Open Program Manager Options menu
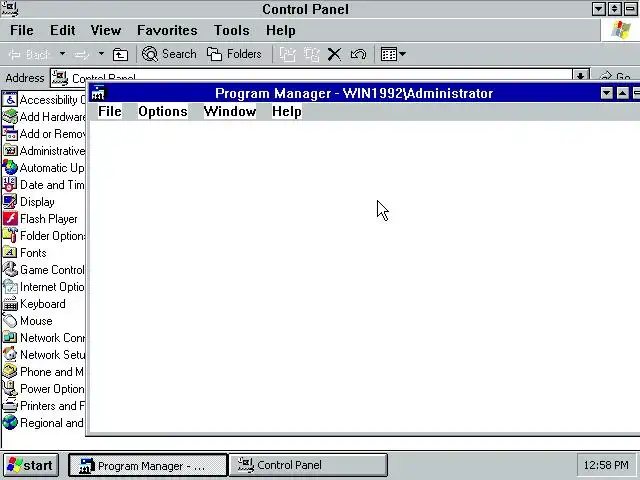Image resolution: width=640 pixels, height=480 pixels. tap(162, 111)
